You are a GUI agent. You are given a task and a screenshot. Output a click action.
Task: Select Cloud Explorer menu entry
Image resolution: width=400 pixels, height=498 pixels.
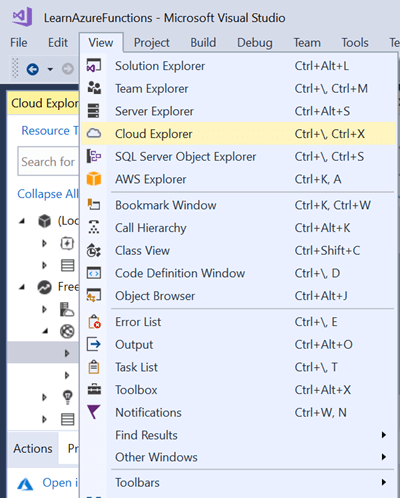point(239,134)
